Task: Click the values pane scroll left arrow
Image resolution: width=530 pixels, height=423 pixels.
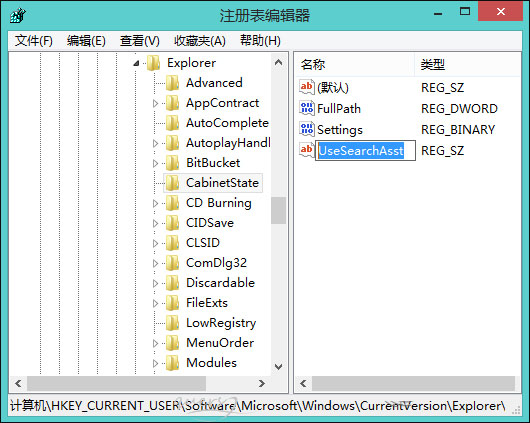Action: pyautogui.click(x=303, y=383)
